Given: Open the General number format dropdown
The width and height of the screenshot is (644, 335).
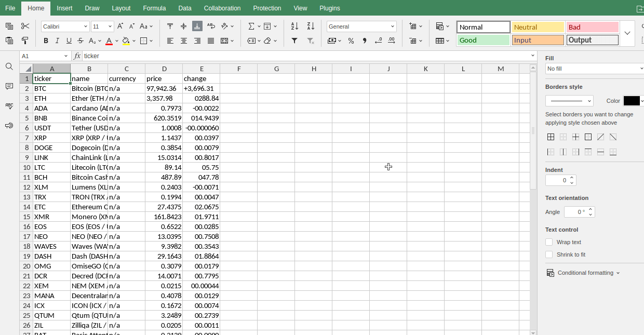Looking at the screenshot, I should [361, 26].
